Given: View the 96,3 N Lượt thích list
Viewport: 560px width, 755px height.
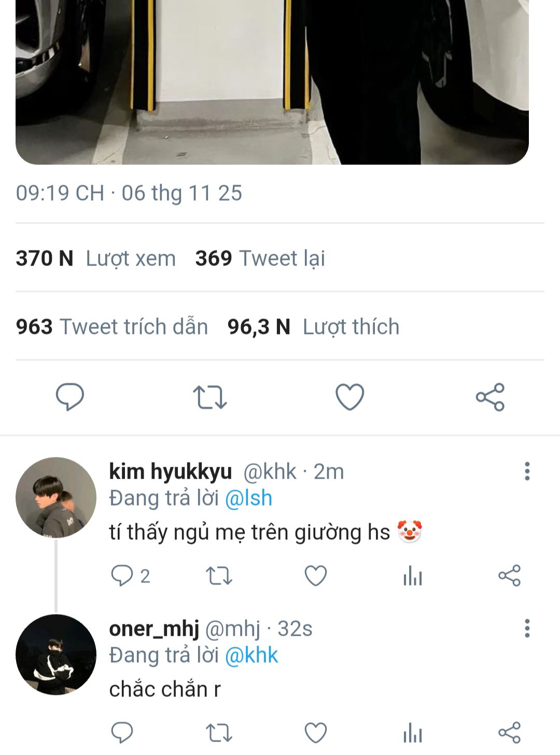Looking at the screenshot, I should click(313, 327).
